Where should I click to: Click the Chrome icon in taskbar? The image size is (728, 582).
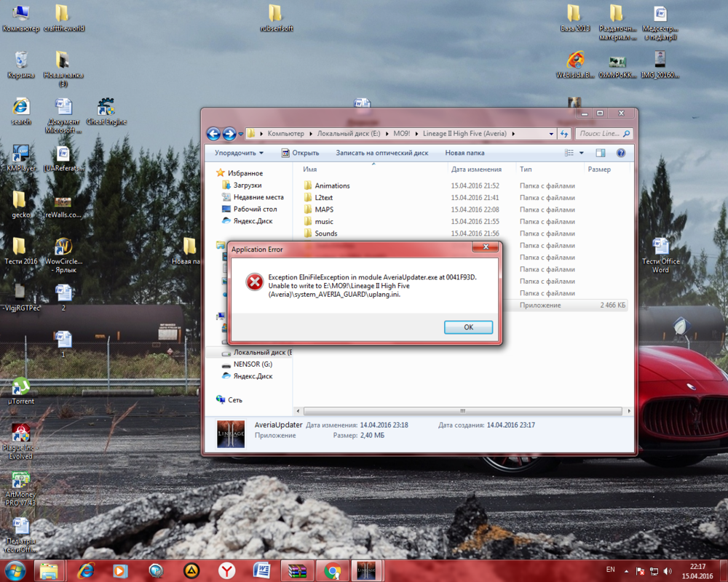pos(332,570)
